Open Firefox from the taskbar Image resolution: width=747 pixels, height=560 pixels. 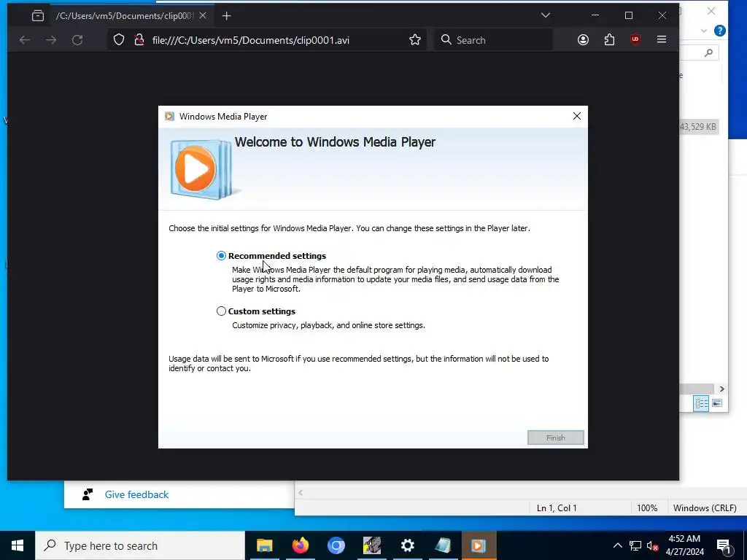point(300,545)
